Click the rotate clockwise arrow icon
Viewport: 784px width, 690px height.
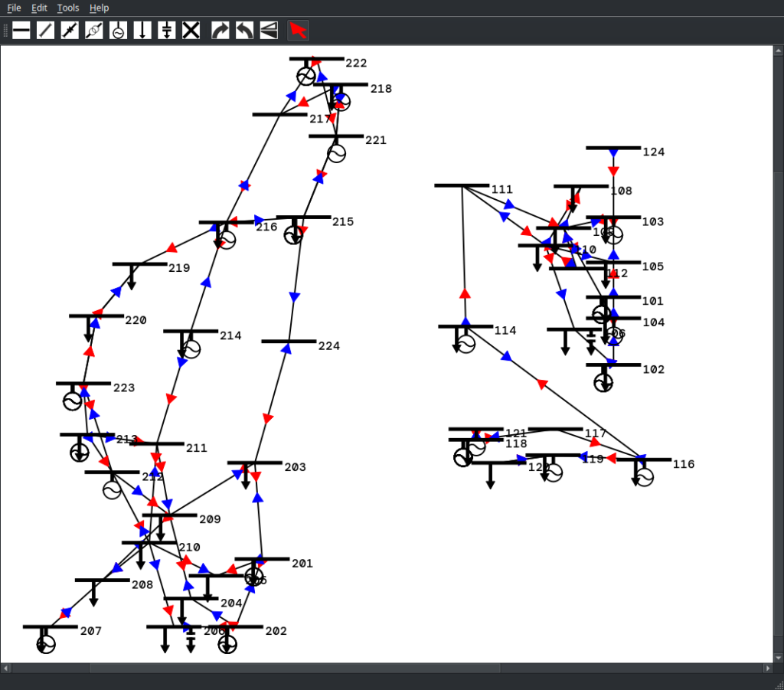(x=220, y=31)
